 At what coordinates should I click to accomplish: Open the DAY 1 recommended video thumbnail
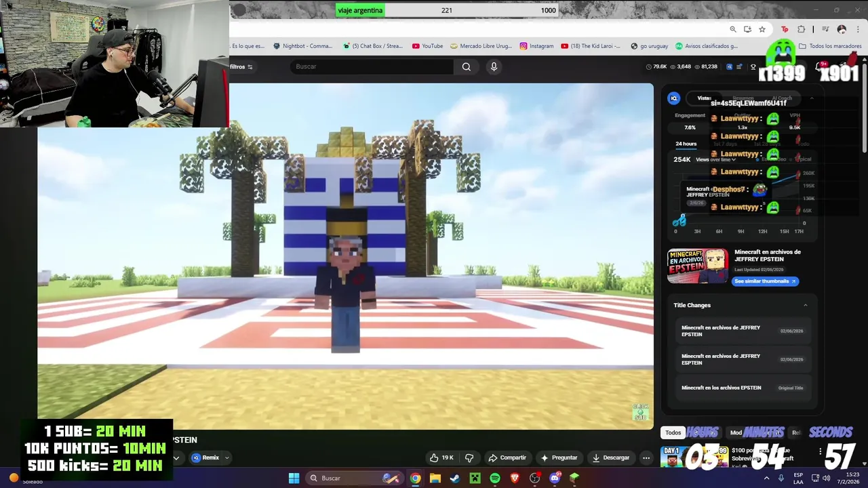tap(694, 457)
